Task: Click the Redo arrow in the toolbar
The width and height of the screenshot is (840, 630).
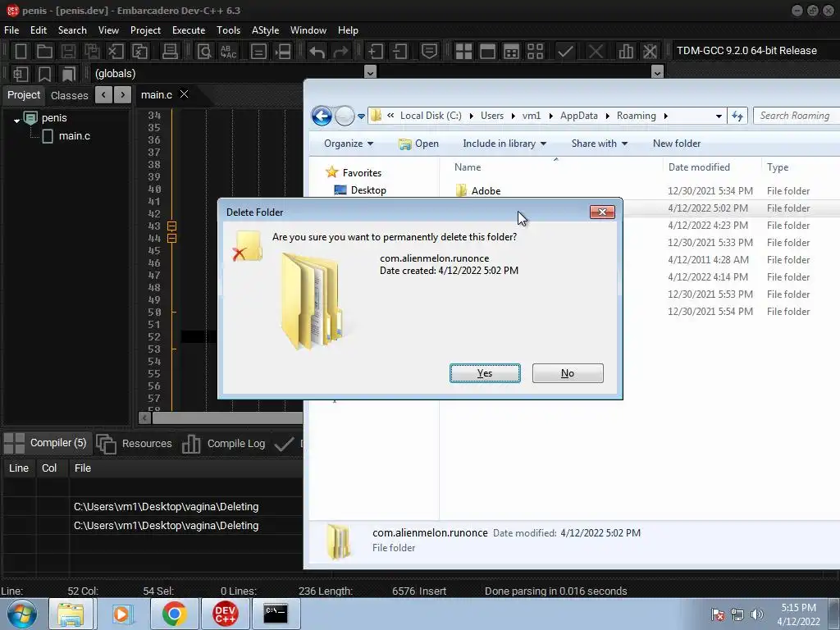Action: tap(340, 52)
